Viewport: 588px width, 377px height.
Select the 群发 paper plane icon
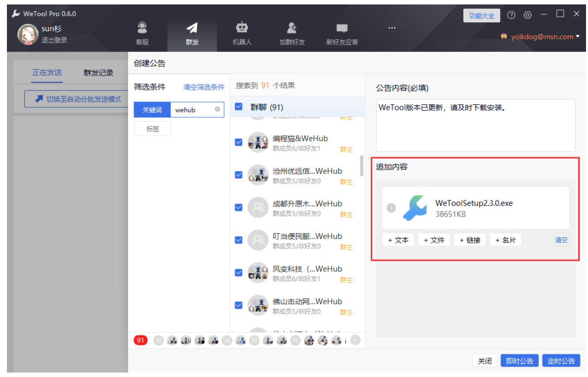pos(192,28)
